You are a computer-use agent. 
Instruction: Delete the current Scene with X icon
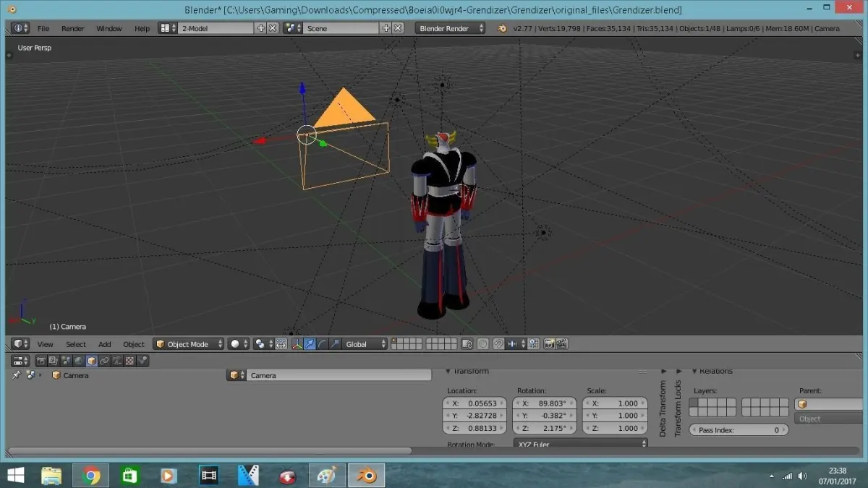tap(398, 28)
